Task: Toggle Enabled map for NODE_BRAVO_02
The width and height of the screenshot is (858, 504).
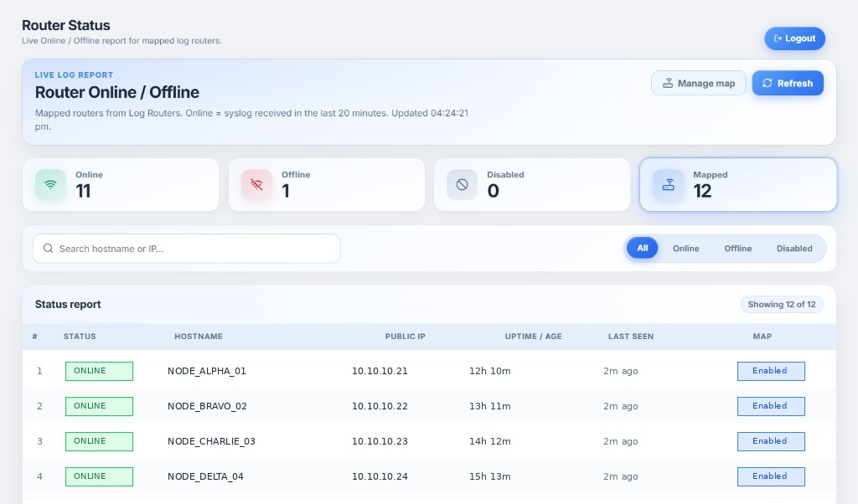Action: coord(771,406)
